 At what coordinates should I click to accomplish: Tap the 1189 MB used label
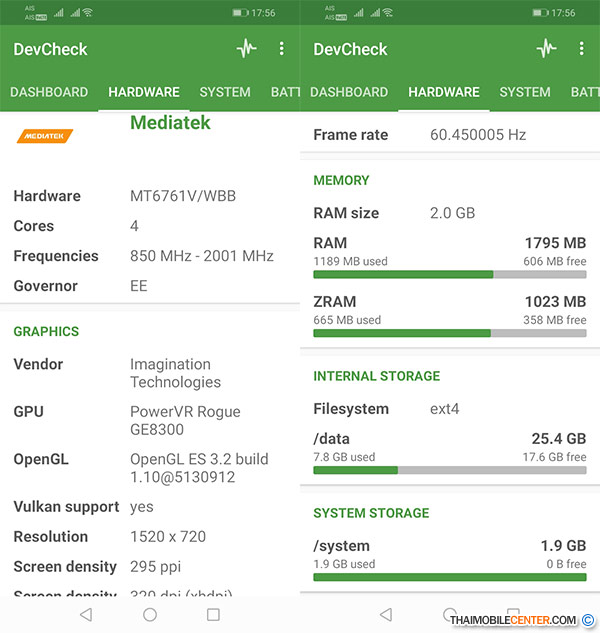(350, 261)
